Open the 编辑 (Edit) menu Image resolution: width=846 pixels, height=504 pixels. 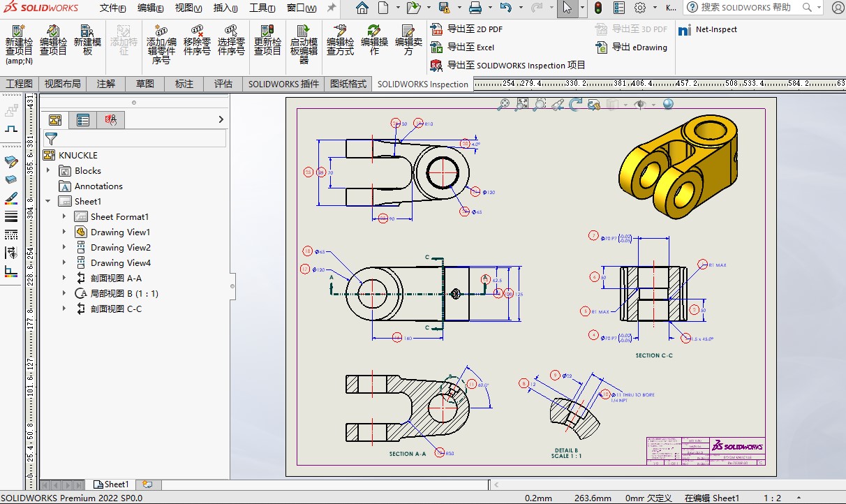coord(150,8)
